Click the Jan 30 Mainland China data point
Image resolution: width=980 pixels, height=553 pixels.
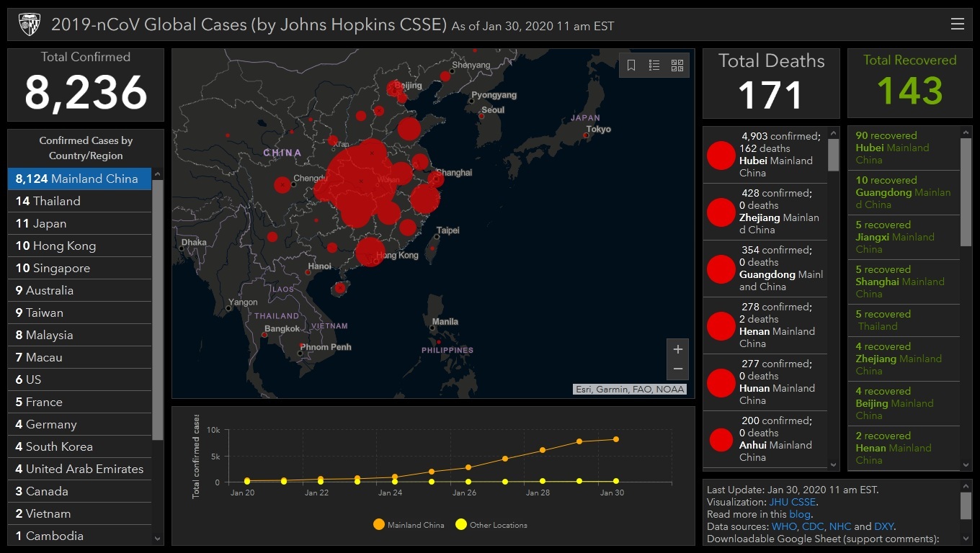tap(616, 439)
